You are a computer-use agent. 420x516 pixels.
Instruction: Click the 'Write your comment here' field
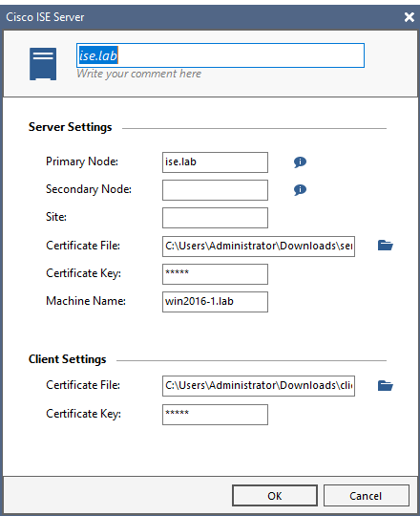coord(139,74)
